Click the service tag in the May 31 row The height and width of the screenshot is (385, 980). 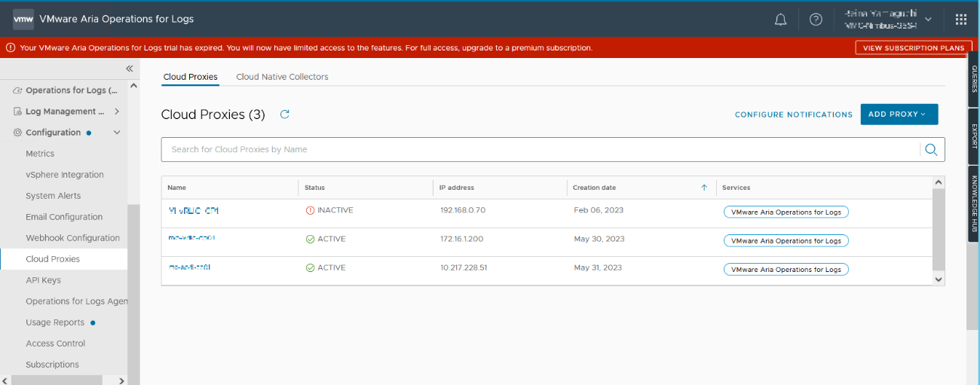coord(786,269)
